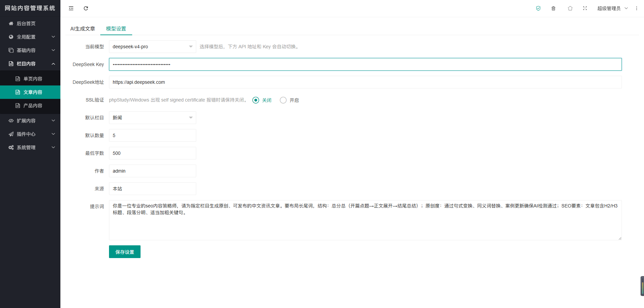Viewport: 644px width, 308px height.
Task: Expand the 基础内容 menu chevron
Action: click(x=53, y=50)
